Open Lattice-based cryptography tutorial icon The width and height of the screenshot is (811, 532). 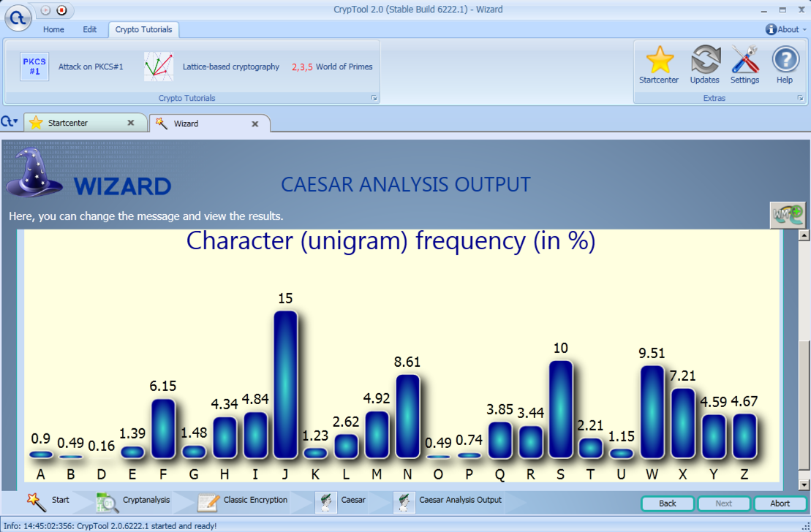point(158,66)
